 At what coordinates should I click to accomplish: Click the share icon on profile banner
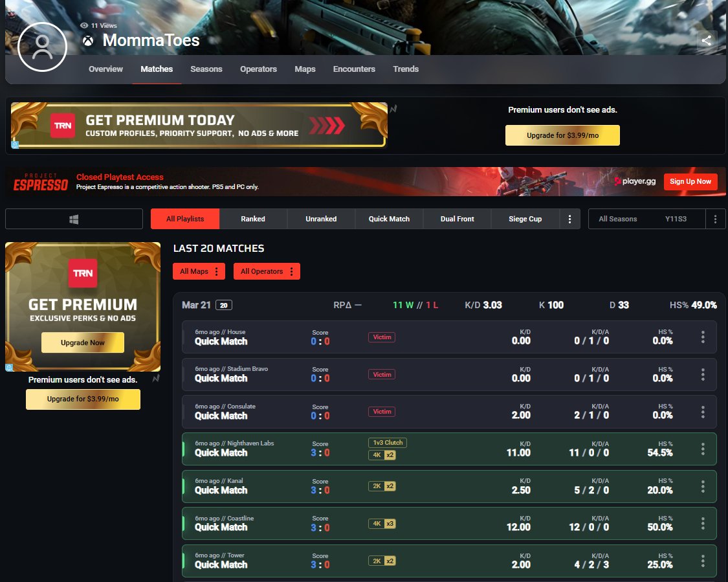pos(706,40)
